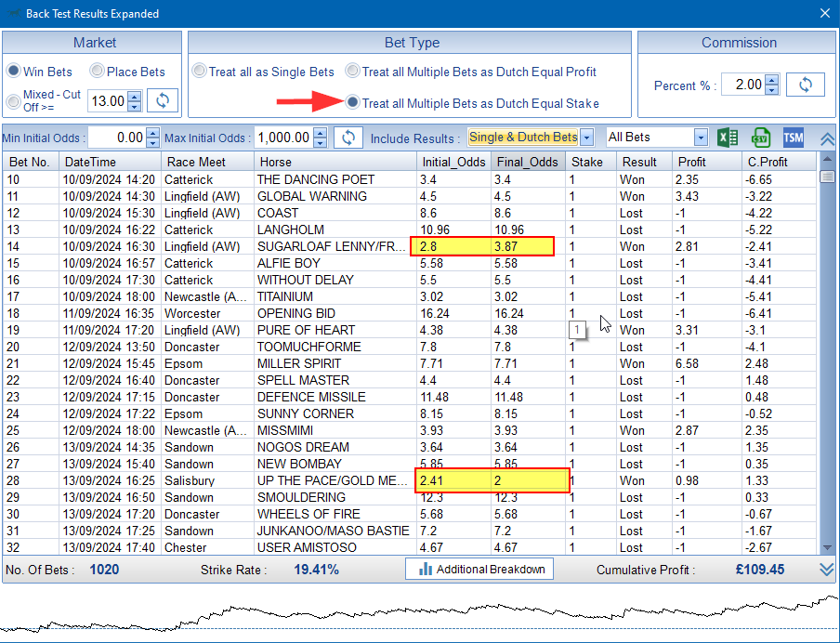Refresh the initial odds filter
This screenshot has height=643, width=840.
(348, 138)
